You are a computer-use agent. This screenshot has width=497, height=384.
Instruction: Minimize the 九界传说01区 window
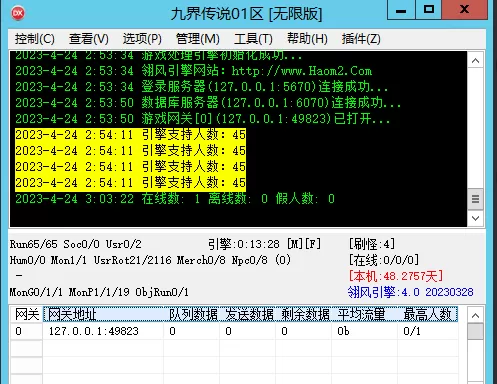(401, 10)
